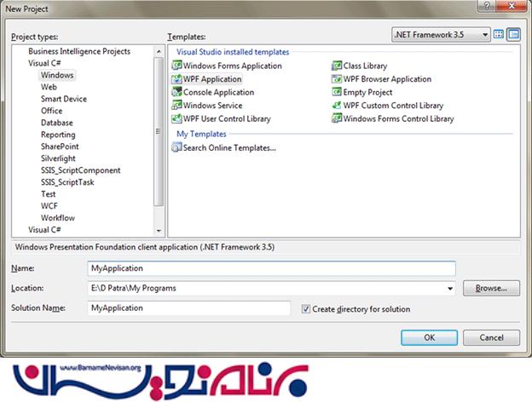Open the Location path dropdown arrow
532x402 pixels.
[450, 289]
